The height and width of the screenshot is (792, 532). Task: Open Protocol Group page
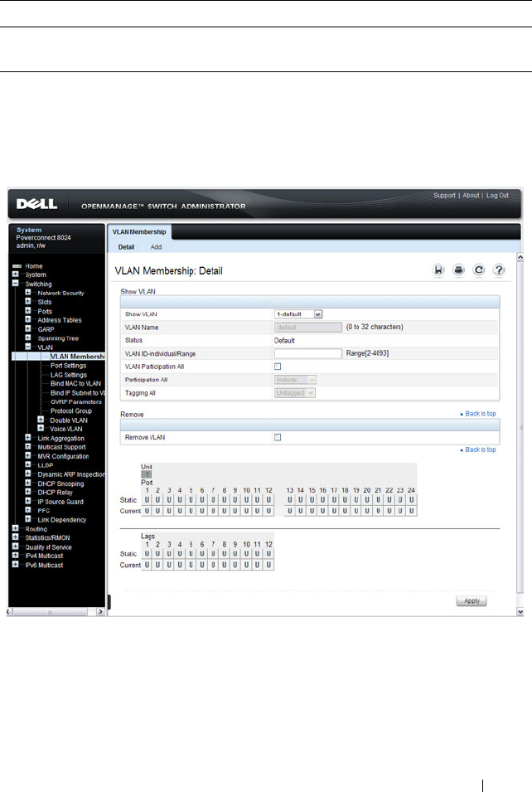(70, 411)
